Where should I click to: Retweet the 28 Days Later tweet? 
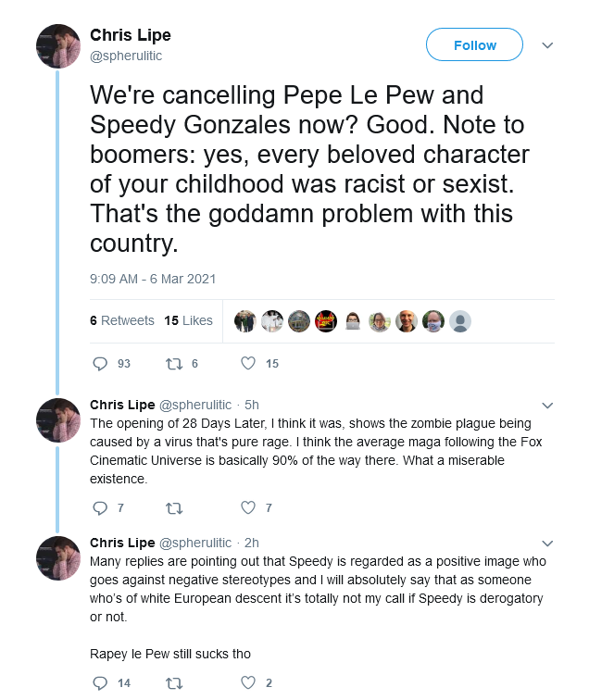pos(174,508)
